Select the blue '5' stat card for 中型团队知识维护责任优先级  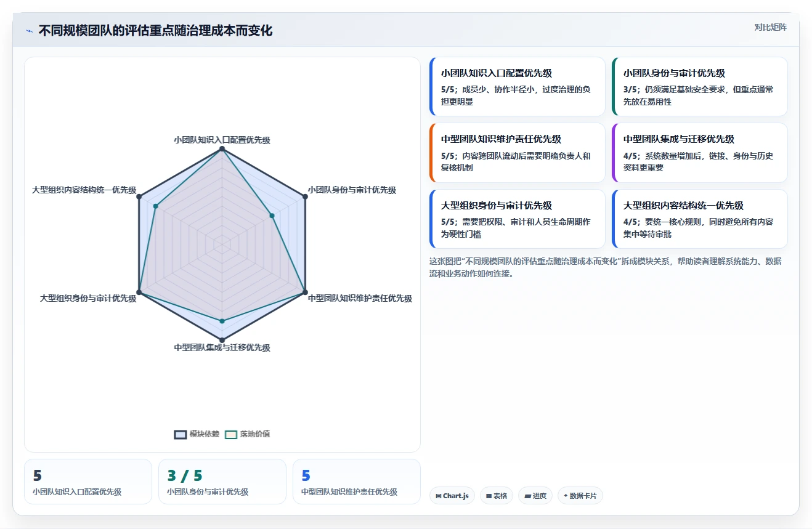click(357, 482)
